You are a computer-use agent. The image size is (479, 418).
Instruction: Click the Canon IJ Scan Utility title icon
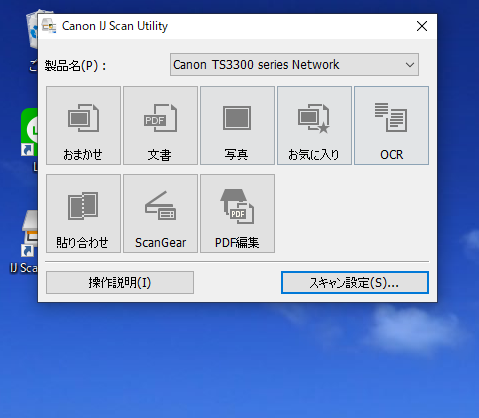pos(49,26)
